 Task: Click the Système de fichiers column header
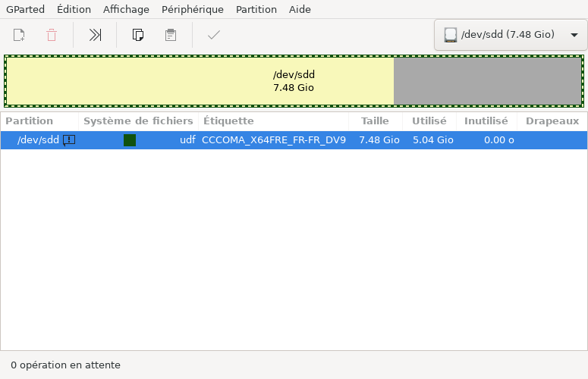coord(138,121)
